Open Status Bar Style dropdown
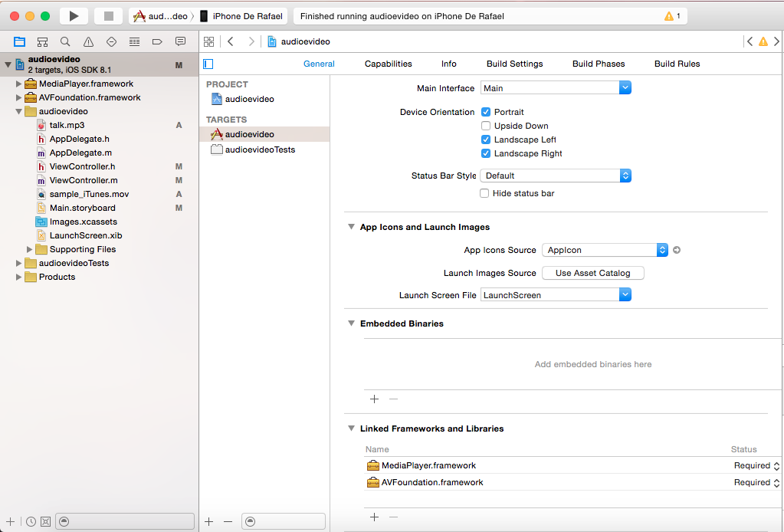This screenshot has width=784, height=532. click(556, 176)
